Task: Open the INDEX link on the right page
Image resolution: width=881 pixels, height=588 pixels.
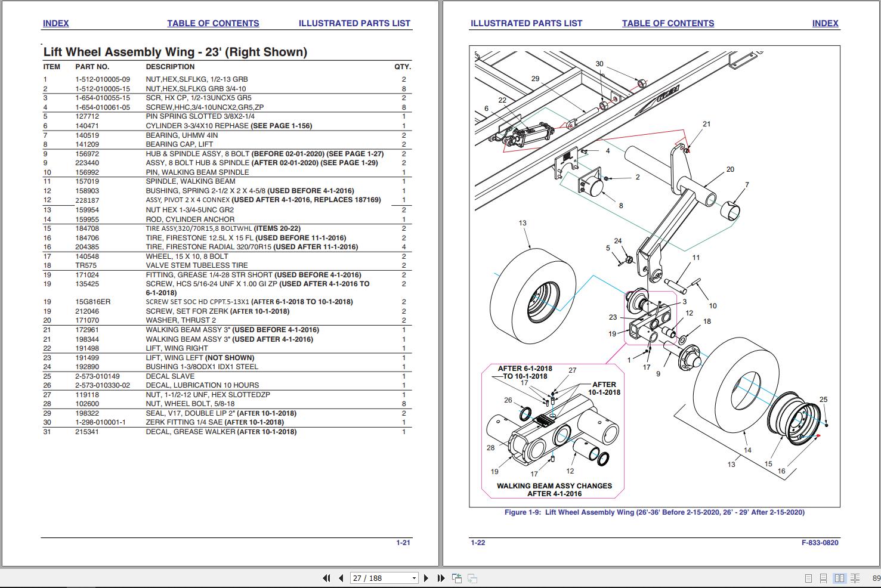Action: 826,23
